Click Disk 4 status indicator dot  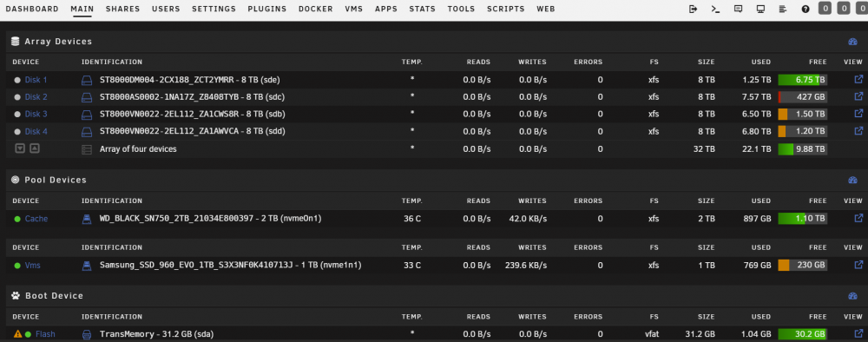[x=17, y=132]
